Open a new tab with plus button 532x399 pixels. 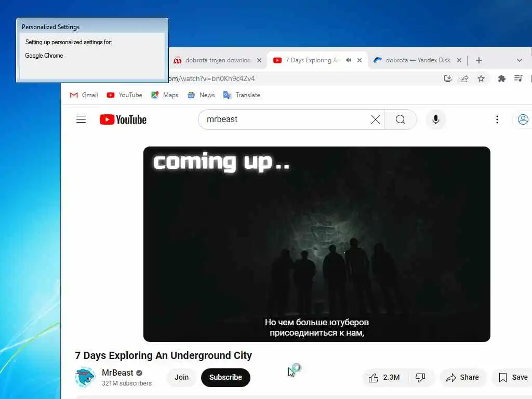[x=478, y=60]
